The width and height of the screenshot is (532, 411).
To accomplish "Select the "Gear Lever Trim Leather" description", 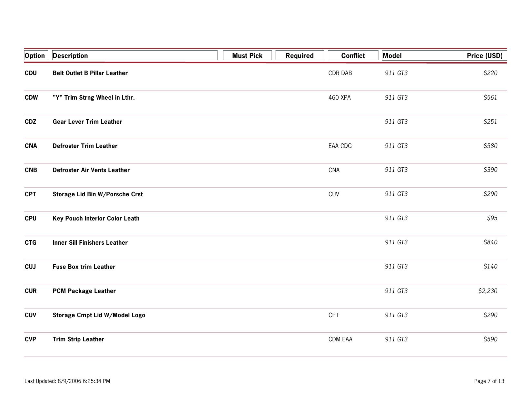I will (87, 122).
